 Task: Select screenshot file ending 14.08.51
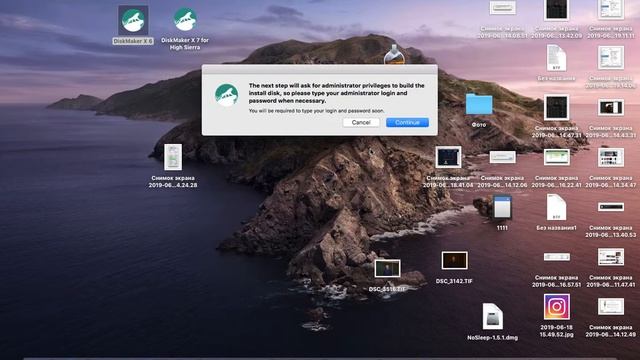(502, 8)
